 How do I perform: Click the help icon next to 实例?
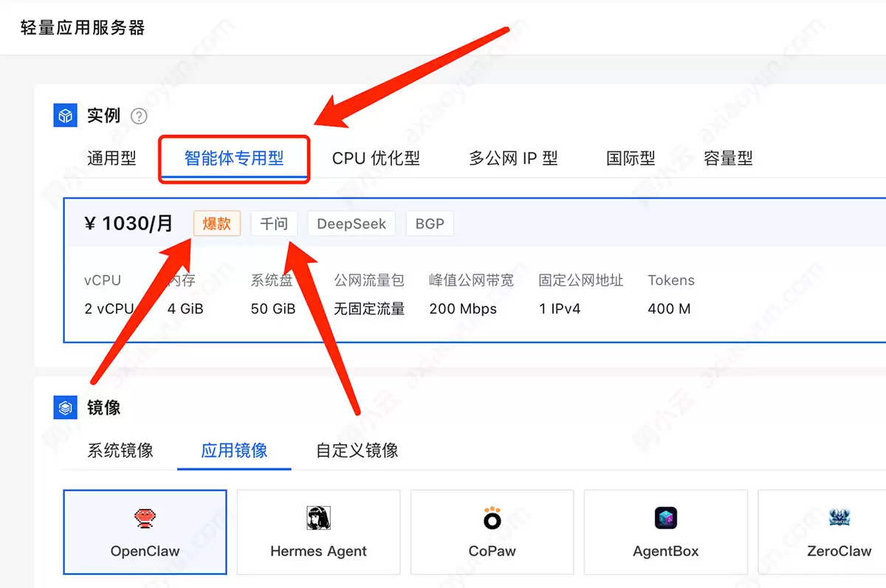click(x=139, y=117)
